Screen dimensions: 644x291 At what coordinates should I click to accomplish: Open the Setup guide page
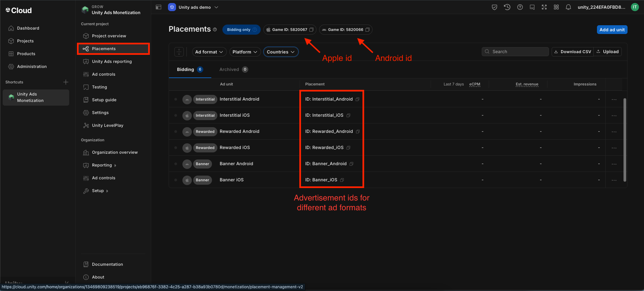tap(114, 100)
